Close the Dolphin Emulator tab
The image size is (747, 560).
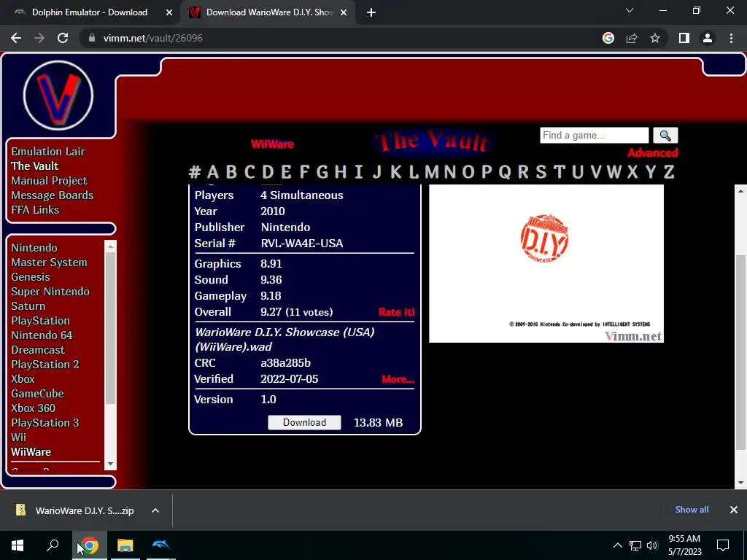(x=169, y=12)
